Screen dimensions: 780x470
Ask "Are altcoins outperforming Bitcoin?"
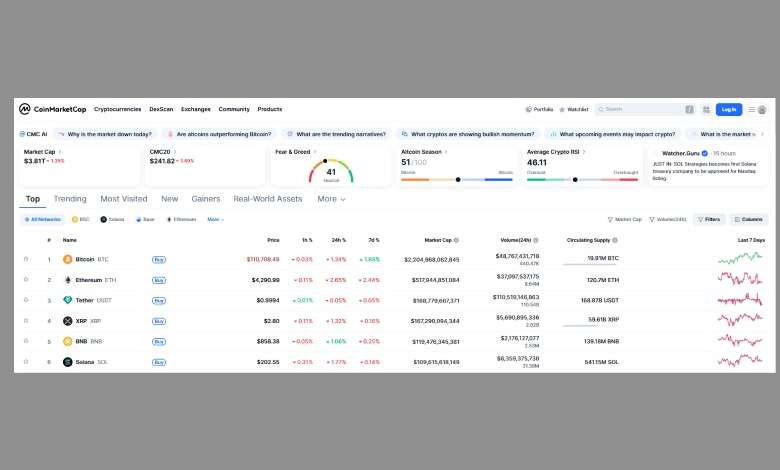pyautogui.click(x=219, y=134)
